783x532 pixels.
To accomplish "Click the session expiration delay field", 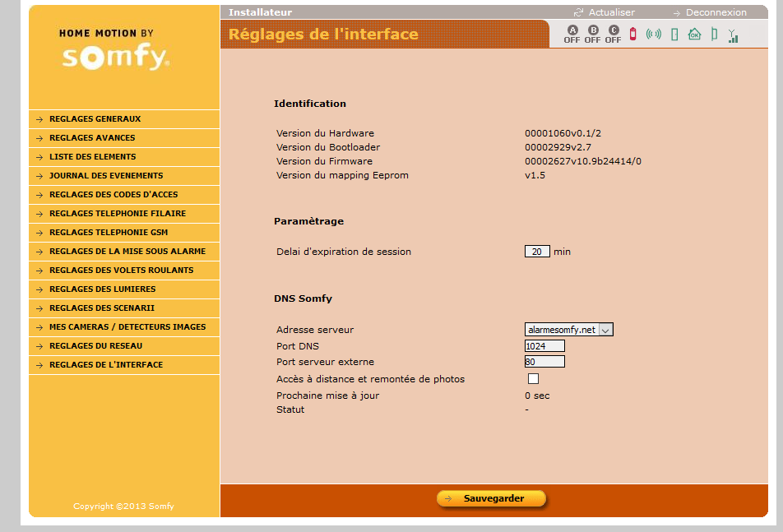I will point(537,252).
